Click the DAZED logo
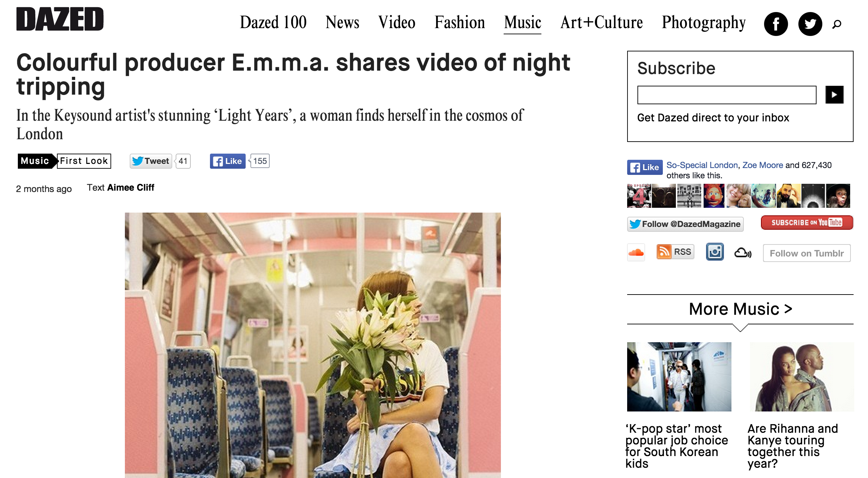This screenshot has width=868, height=478. click(60, 19)
